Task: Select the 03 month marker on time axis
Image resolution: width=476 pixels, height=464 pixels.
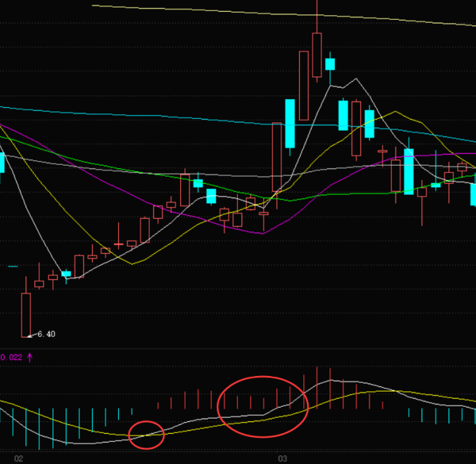Action: point(282,459)
